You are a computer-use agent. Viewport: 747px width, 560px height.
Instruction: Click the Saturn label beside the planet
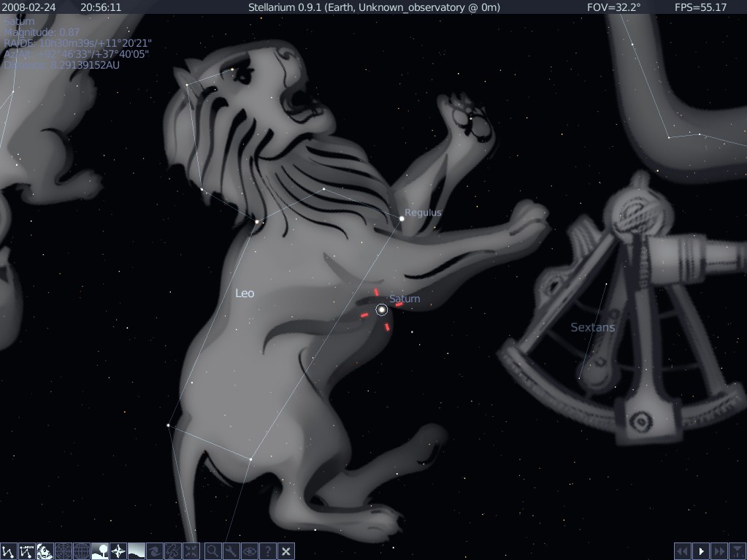tap(405, 299)
